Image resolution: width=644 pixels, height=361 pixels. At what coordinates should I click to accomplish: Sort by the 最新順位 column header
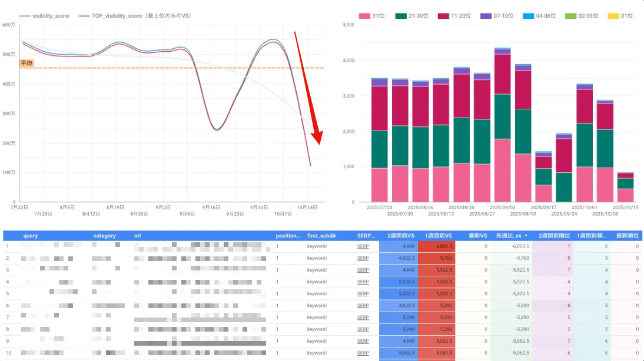pos(627,236)
